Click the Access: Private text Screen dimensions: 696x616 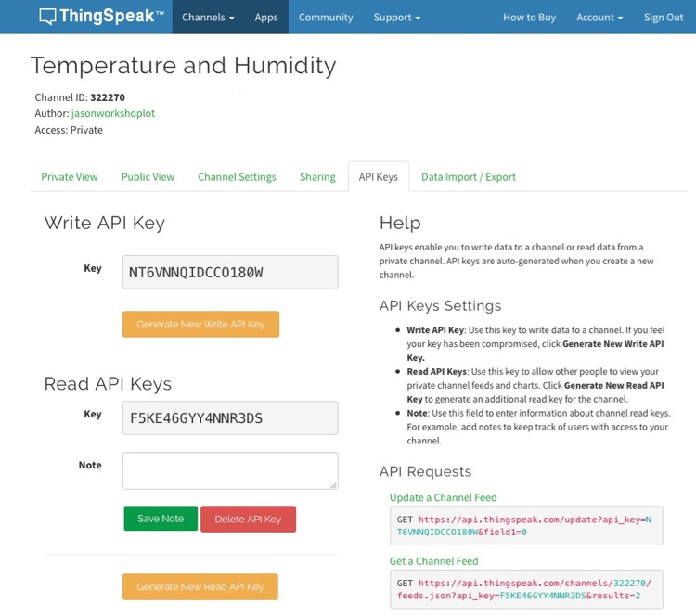click(x=69, y=130)
